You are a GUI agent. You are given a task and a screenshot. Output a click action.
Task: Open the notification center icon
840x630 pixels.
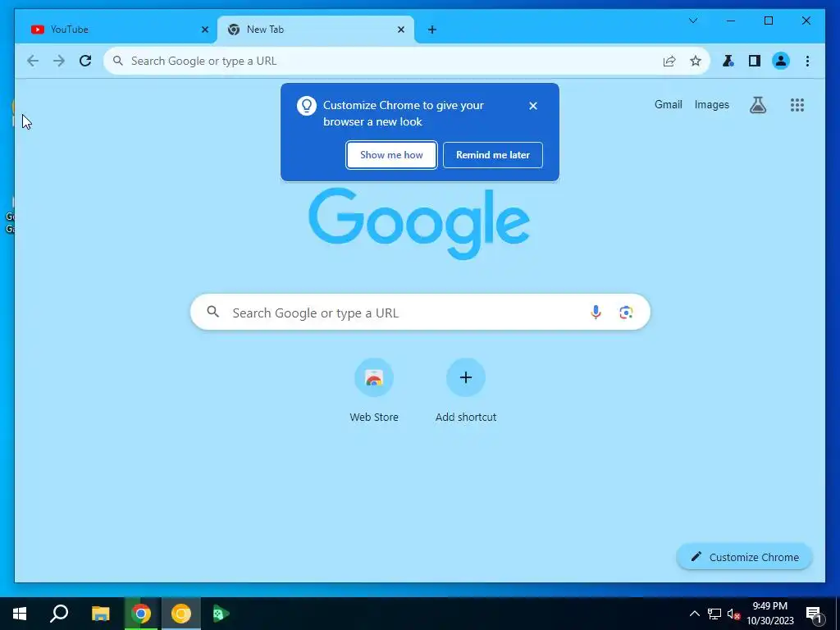(x=814, y=614)
